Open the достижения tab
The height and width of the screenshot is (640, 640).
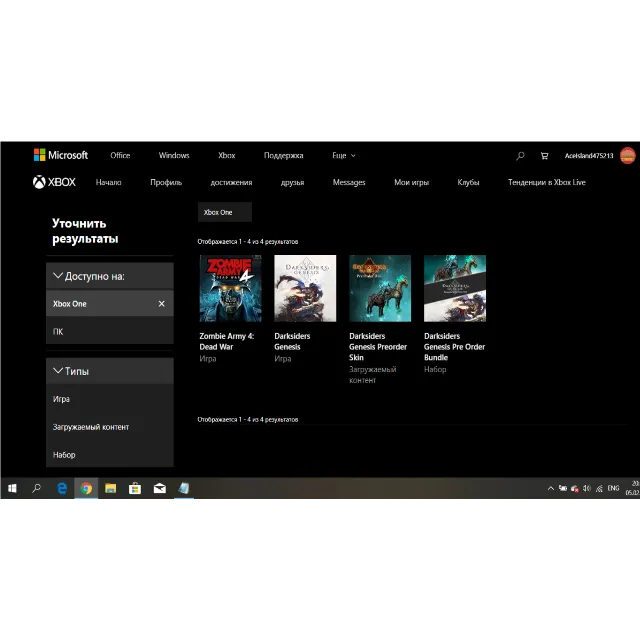[x=231, y=182]
